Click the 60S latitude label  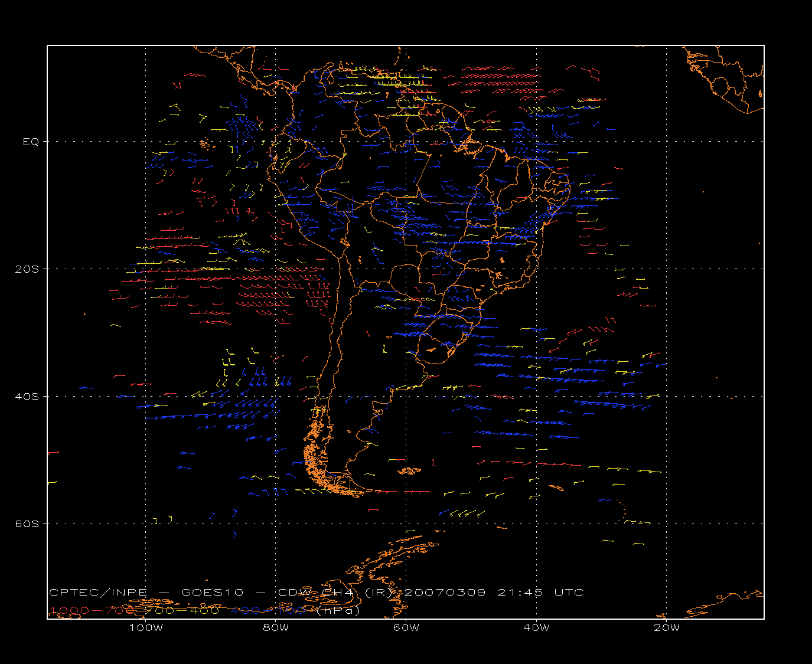point(28,524)
